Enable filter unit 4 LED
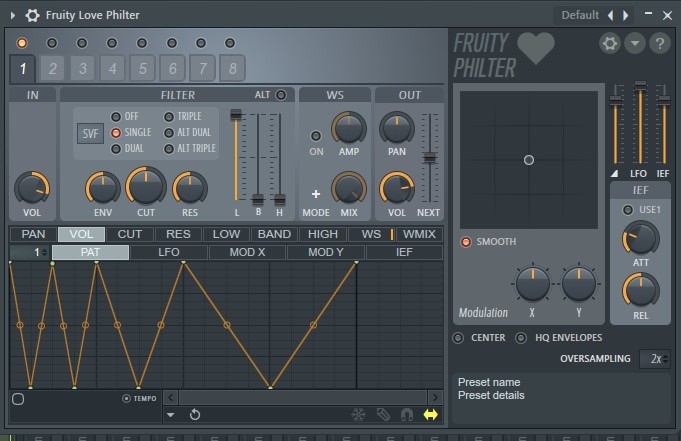This screenshot has height=441, width=681. coord(112,43)
